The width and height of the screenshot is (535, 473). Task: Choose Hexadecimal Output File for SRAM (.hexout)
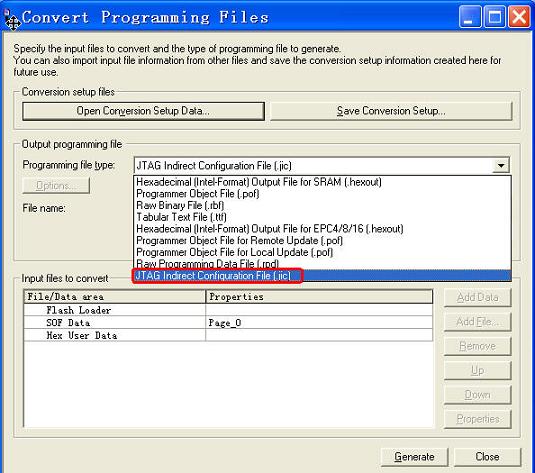click(x=259, y=182)
